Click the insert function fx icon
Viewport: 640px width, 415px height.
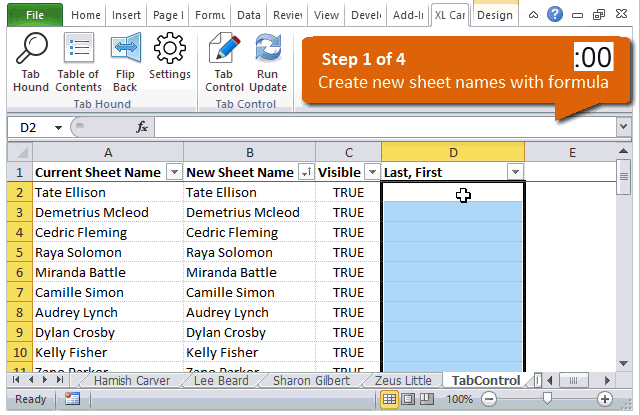coord(142,127)
